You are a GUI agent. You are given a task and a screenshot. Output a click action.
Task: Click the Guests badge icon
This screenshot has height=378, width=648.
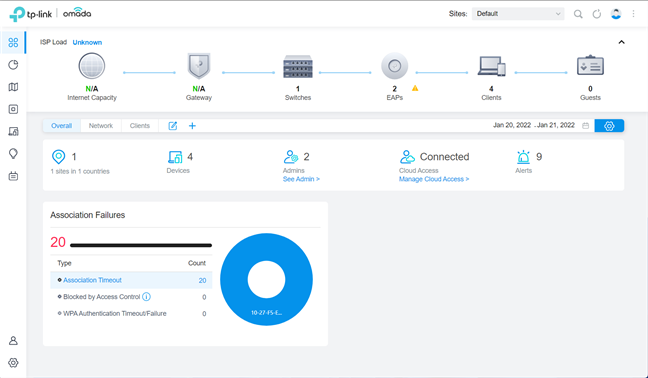click(x=590, y=65)
